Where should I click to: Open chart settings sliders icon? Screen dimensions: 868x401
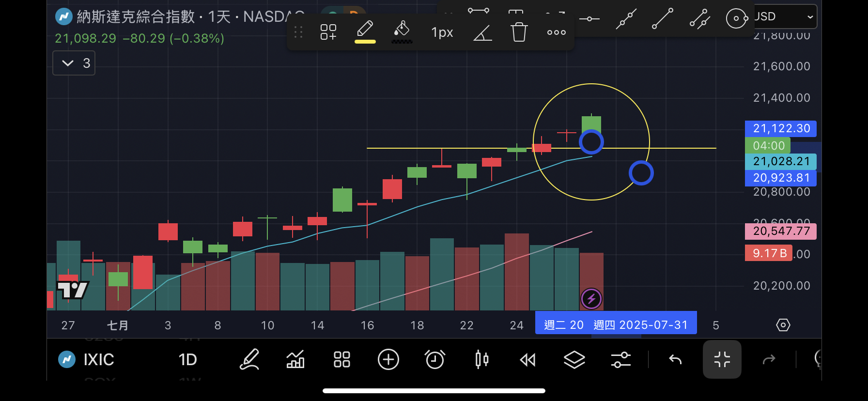(x=620, y=360)
